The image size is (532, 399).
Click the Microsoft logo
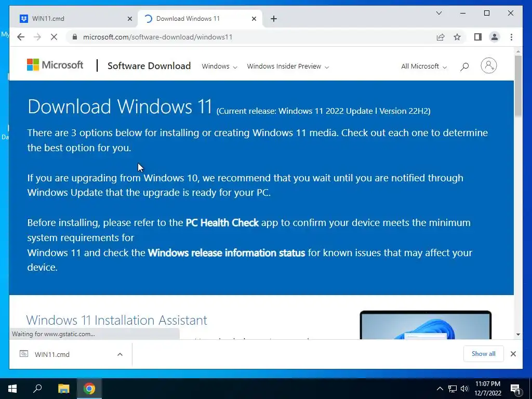(x=55, y=65)
